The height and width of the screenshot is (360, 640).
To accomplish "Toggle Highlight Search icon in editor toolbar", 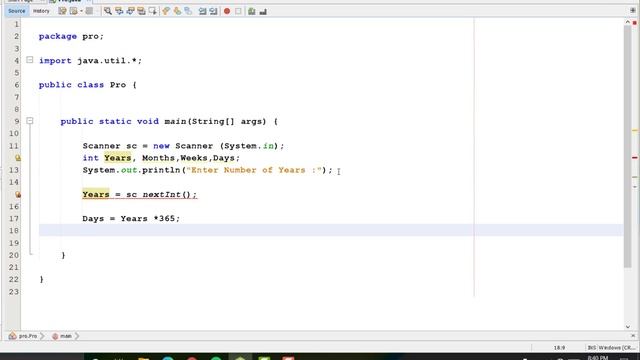I will pos(141,11).
